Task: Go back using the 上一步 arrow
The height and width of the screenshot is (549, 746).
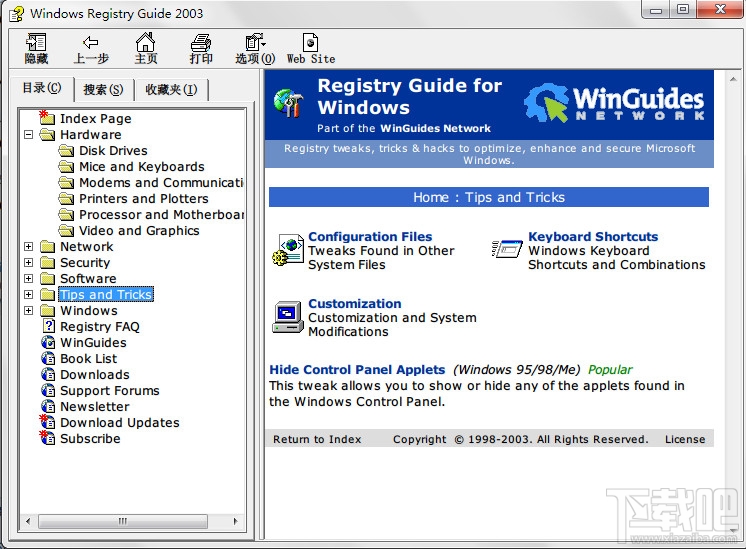Action: point(91,49)
